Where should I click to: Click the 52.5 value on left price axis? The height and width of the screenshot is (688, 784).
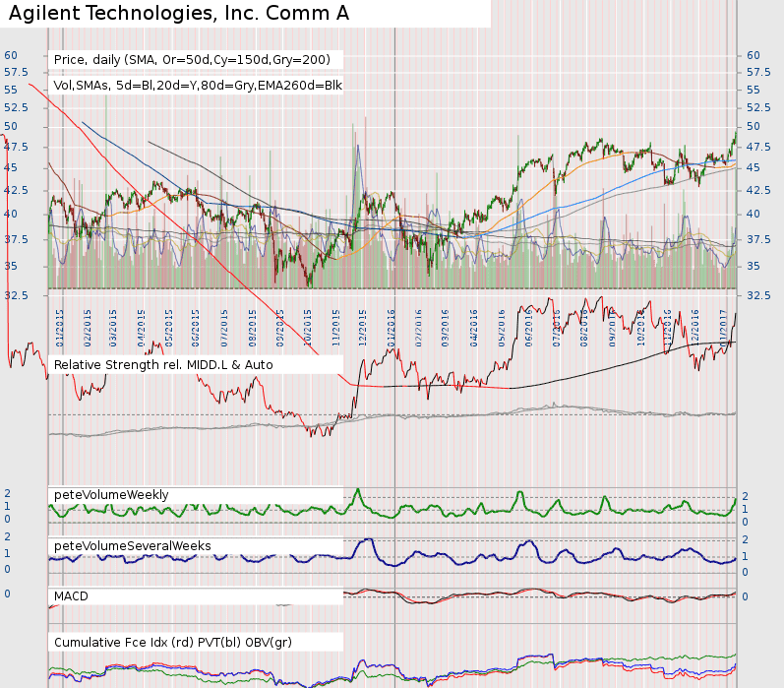(x=16, y=108)
